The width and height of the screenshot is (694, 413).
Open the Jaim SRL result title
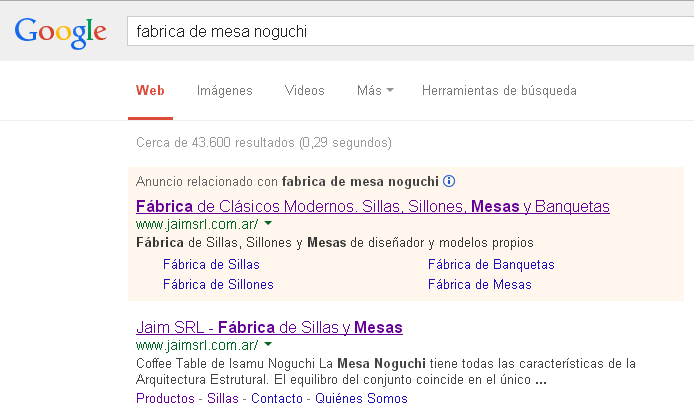tap(269, 327)
